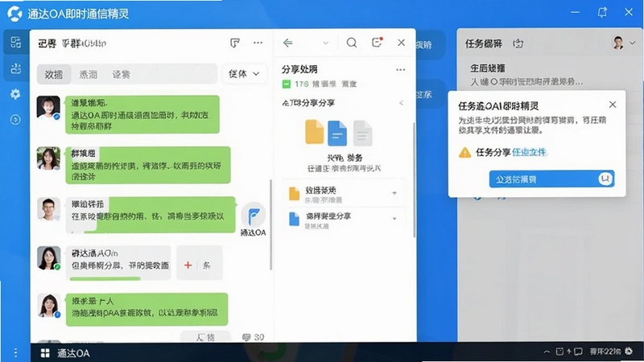The image size is (644, 362).
Task: Click the tray monitor icon
Action: 578,352
